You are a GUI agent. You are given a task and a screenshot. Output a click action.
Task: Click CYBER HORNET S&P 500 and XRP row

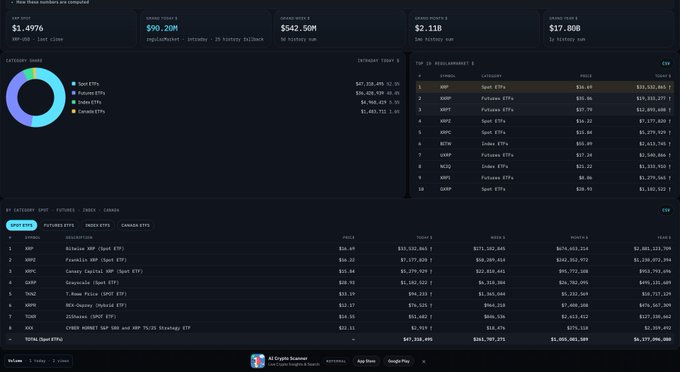[x=340, y=328]
